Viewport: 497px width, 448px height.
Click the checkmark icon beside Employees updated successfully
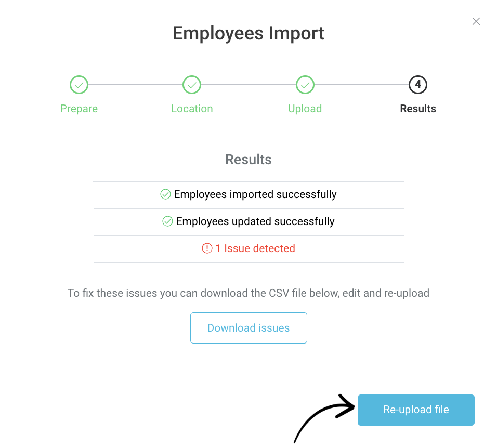[167, 221]
